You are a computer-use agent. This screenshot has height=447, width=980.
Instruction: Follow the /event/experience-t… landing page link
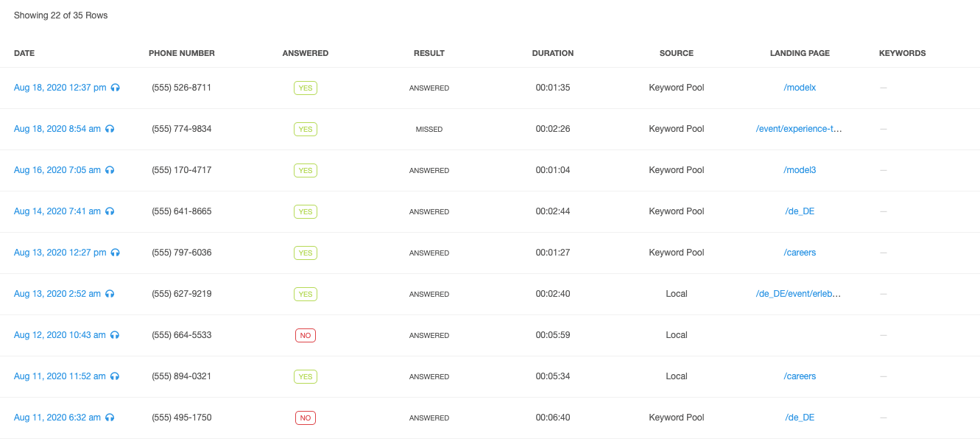tap(799, 129)
